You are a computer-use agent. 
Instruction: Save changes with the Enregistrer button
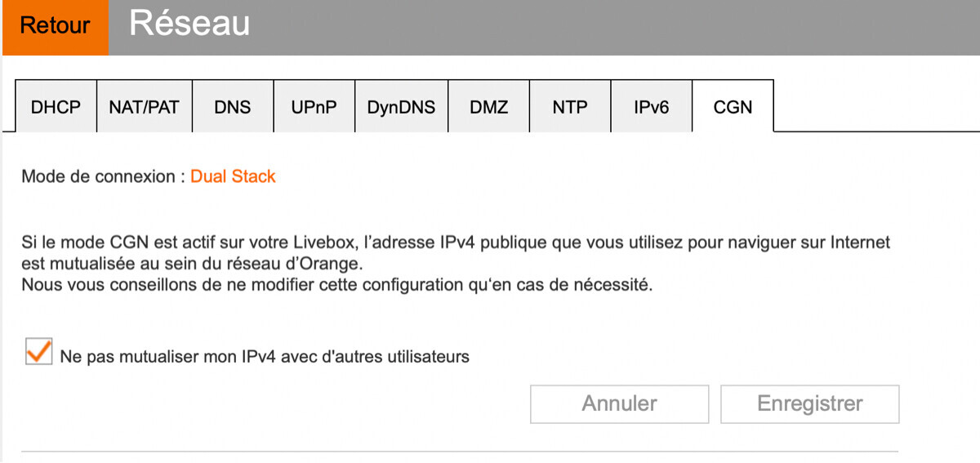click(x=809, y=403)
